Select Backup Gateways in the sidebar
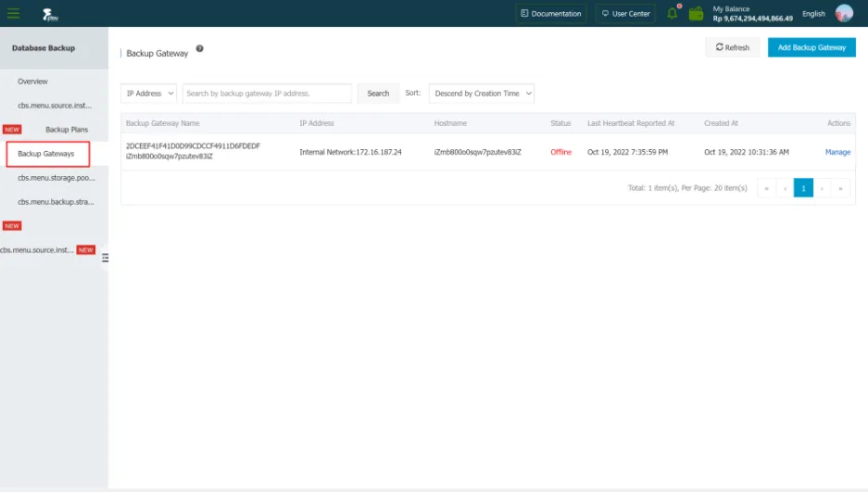The height and width of the screenshot is (492, 868). point(46,154)
